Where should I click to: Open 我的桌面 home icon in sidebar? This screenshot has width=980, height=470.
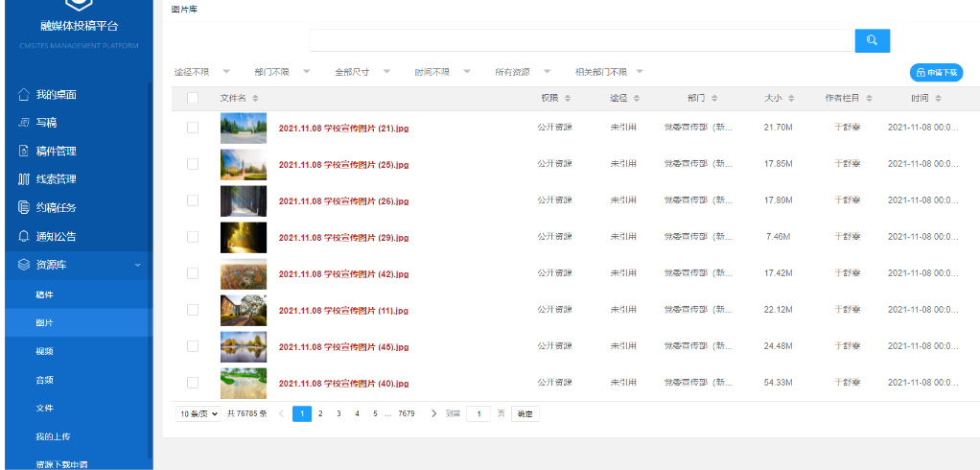click(24, 95)
